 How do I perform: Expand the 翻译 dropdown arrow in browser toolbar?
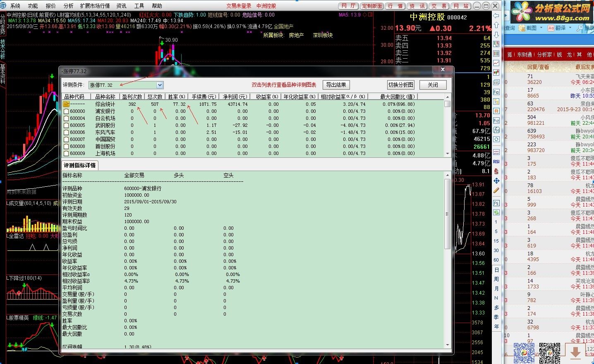click(x=570, y=28)
